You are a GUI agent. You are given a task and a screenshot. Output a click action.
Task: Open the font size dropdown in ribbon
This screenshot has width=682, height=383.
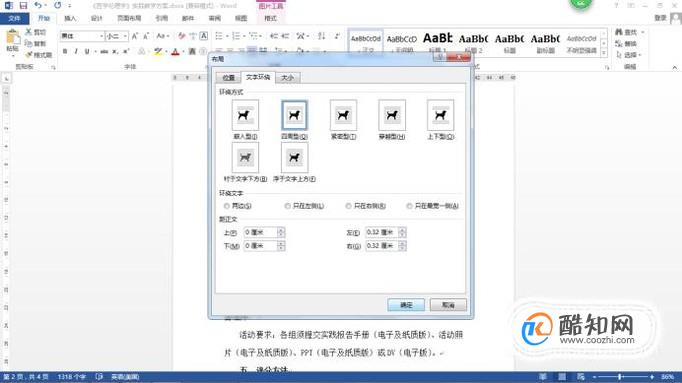coord(125,36)
